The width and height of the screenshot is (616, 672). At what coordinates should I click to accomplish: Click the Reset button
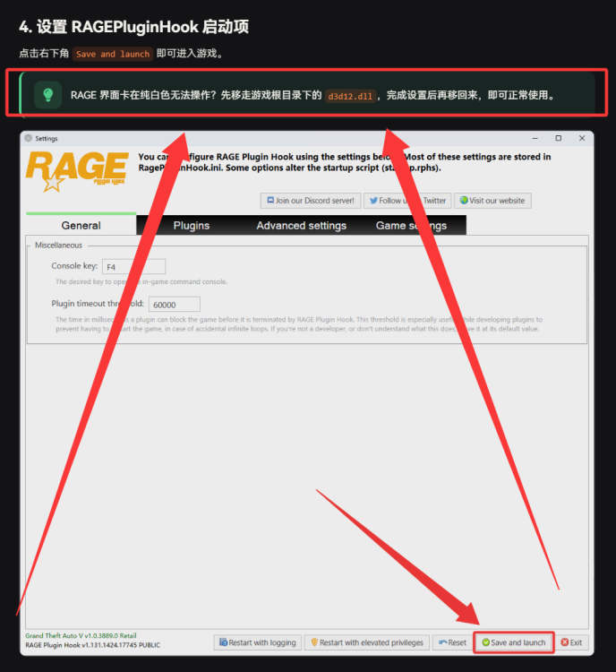(452, 642)
